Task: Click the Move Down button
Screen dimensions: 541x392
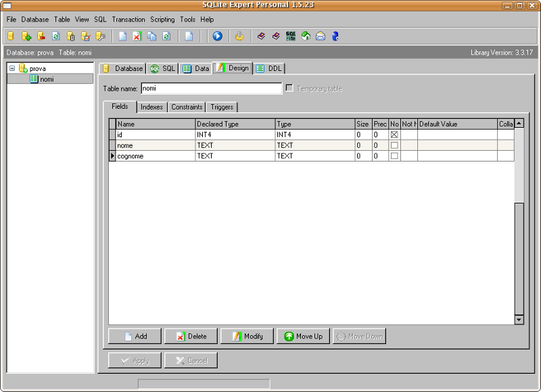Action: [360, 336]
